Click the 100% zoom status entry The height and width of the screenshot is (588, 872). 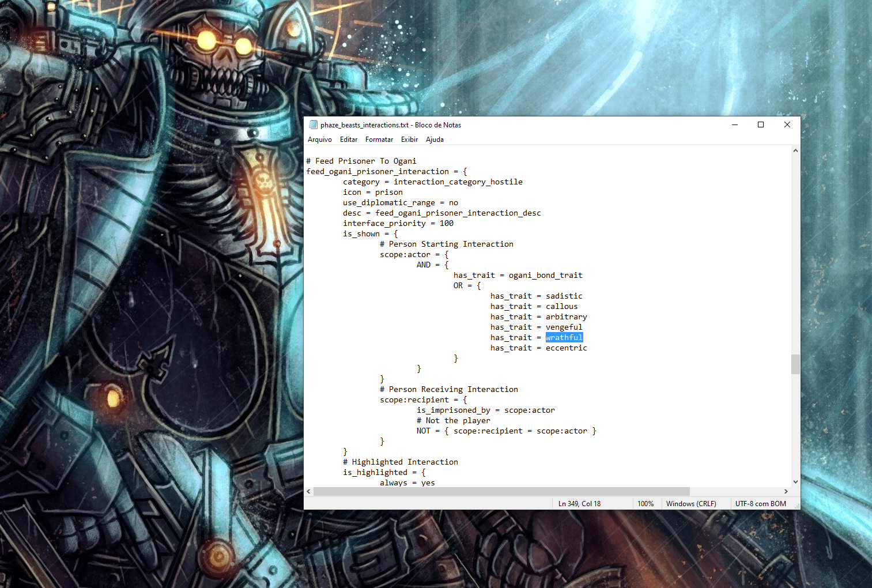click(x=645, y=504)
